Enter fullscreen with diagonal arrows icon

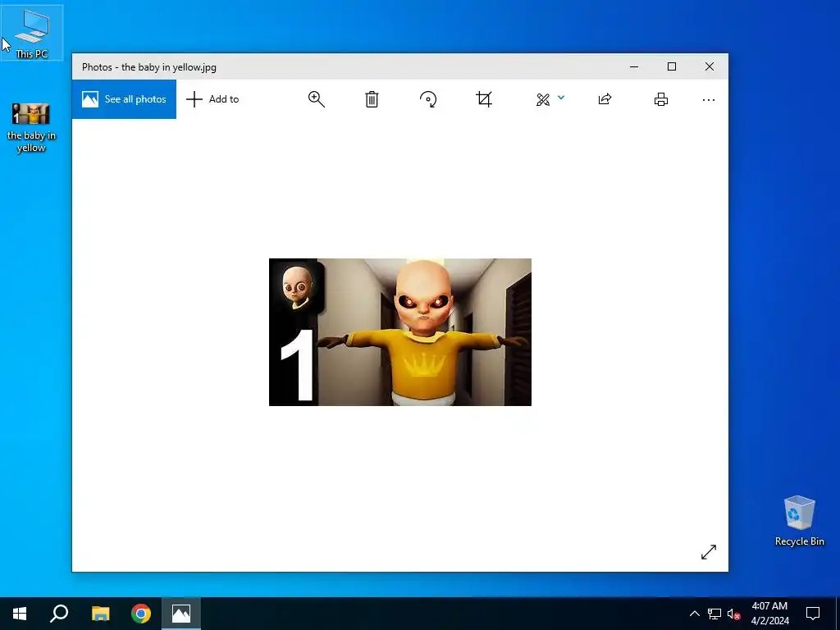pos(708,552)
